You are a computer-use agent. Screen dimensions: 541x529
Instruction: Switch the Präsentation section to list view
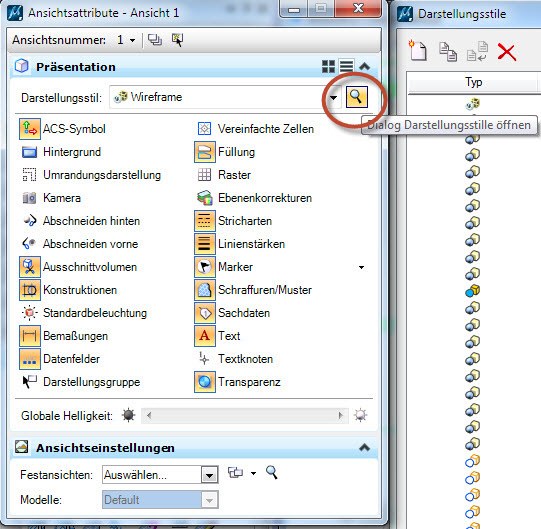[x=346, y=66]
